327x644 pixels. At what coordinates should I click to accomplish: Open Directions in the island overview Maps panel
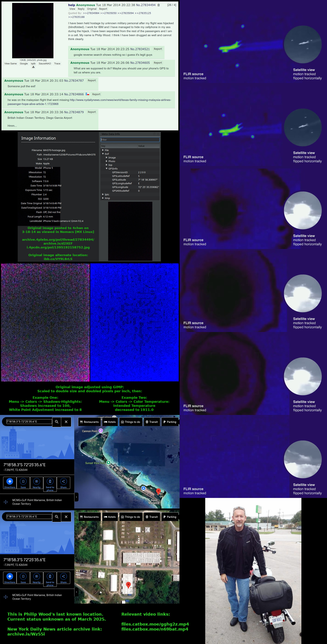point(10,483)
